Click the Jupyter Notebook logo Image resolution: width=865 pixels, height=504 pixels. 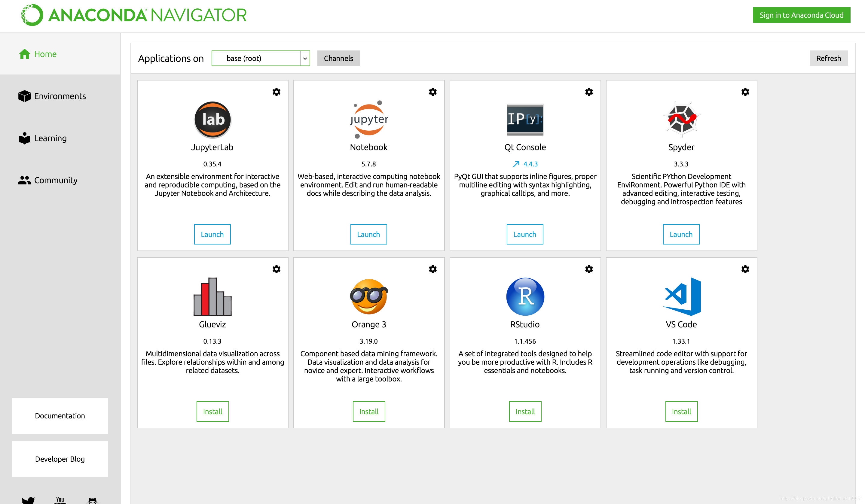coord(369,120)
